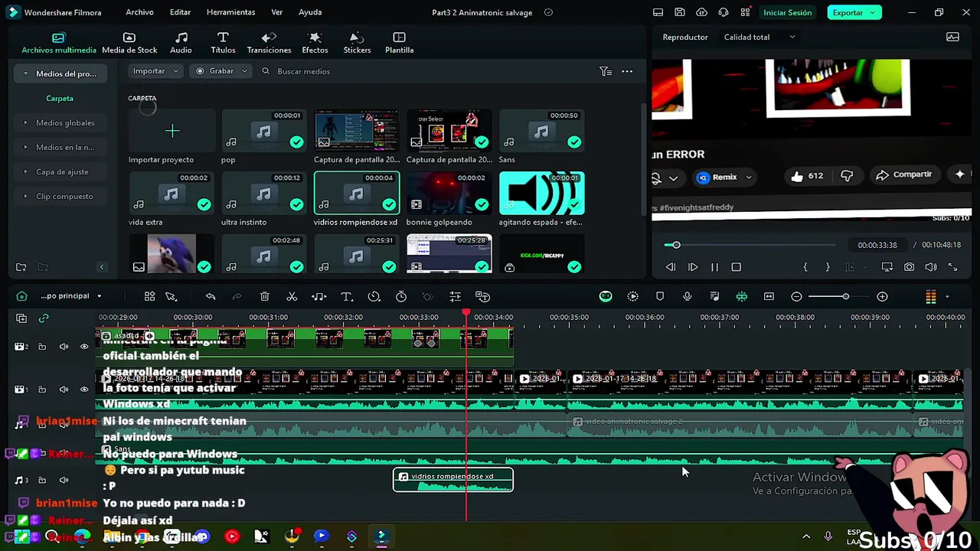
Task: Stop the preview playback
Action: (x=736, y=267)
